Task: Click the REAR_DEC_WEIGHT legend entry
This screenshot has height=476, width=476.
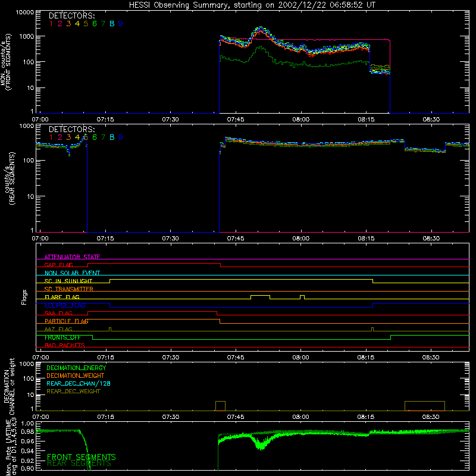Action: tap(73, 392)
